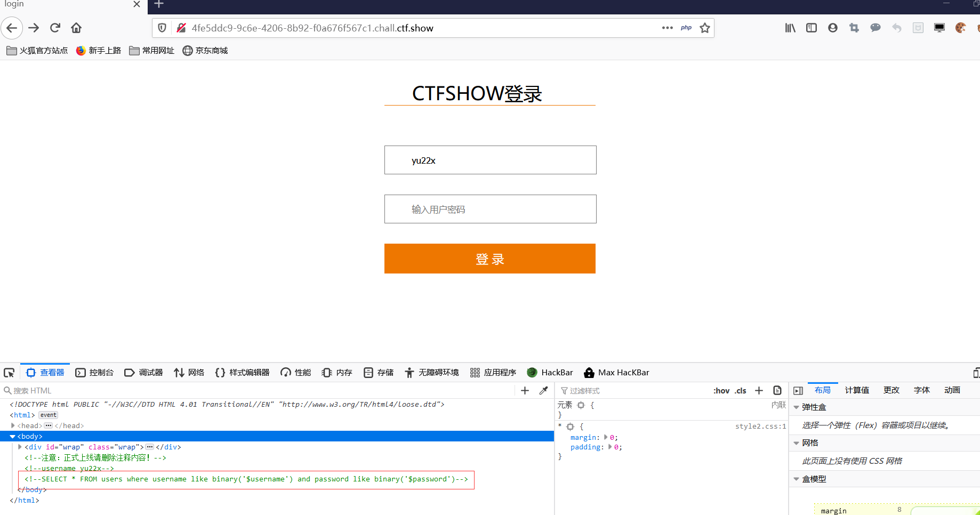Switch to the 动画 animations tab
980x515 pixels.
(952, 390)
